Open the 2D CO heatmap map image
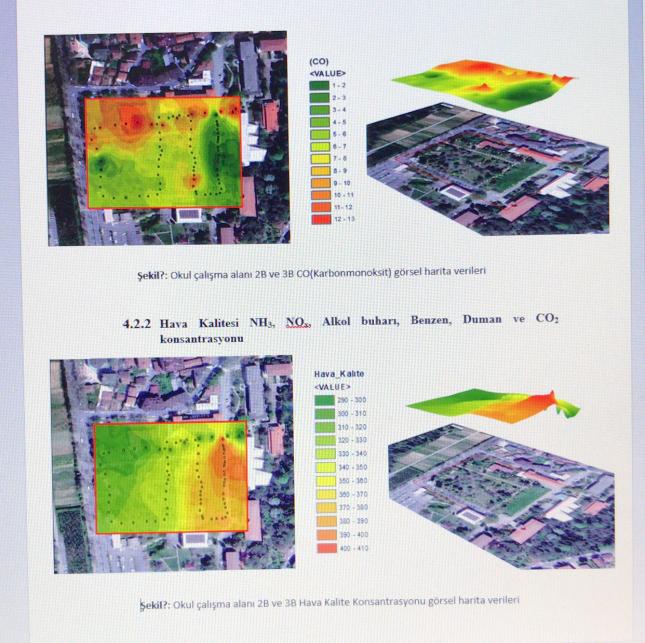 click(x=168, y=140)
